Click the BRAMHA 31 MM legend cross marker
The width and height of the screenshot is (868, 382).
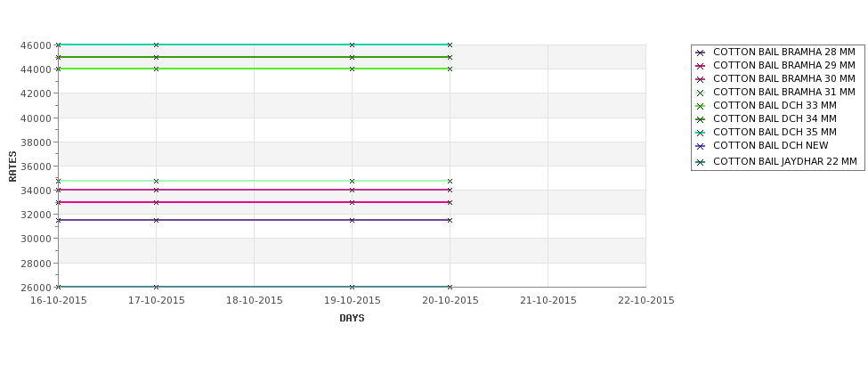tap(700, 93)
